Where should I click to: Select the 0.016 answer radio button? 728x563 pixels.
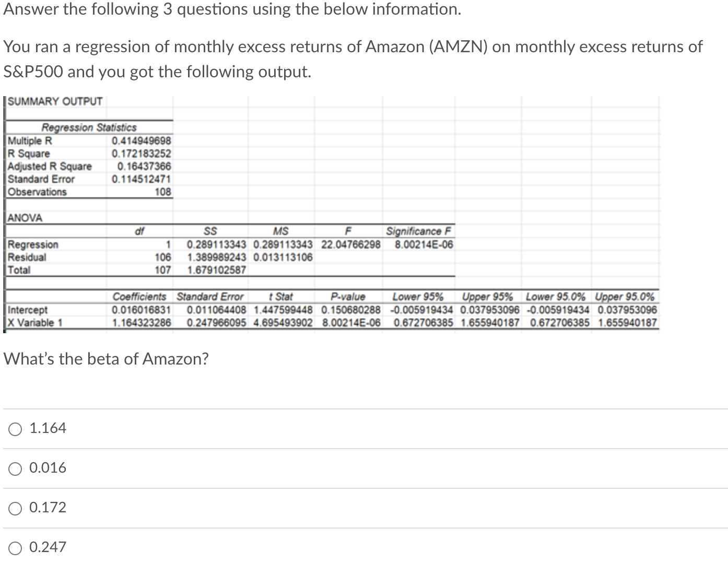click(x=15, y=468)
